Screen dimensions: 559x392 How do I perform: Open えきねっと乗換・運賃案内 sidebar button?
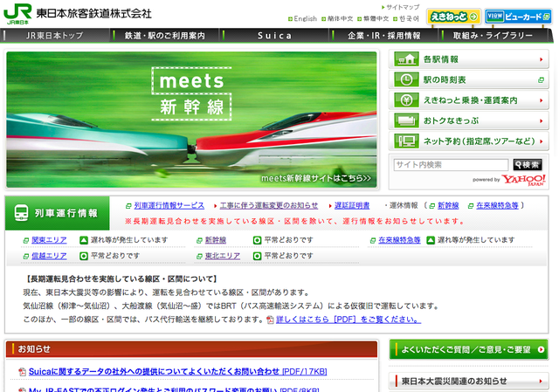469,100
